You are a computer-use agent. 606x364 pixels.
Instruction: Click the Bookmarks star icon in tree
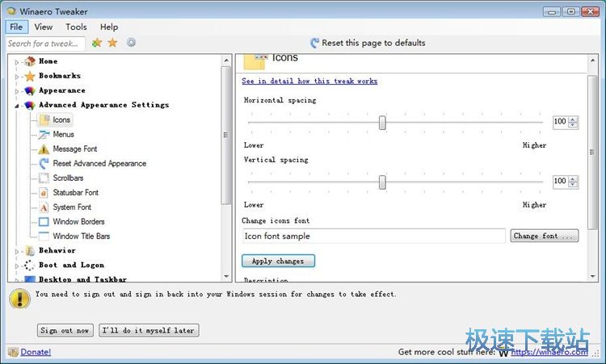30,76
